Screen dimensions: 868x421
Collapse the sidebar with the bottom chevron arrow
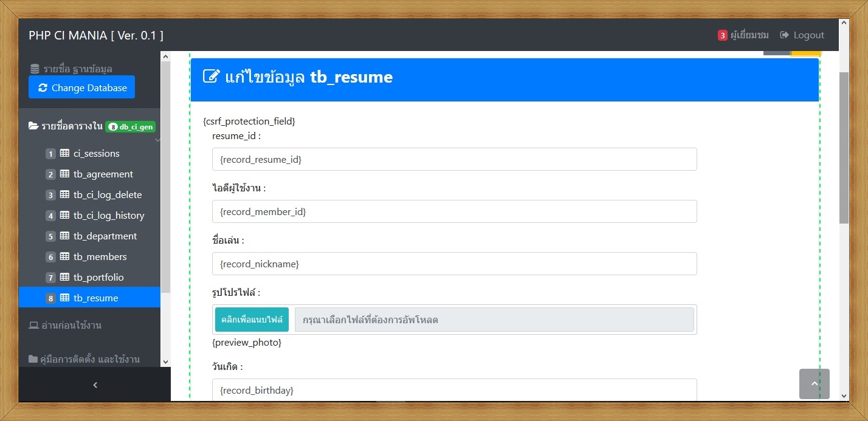coord(95,385)
